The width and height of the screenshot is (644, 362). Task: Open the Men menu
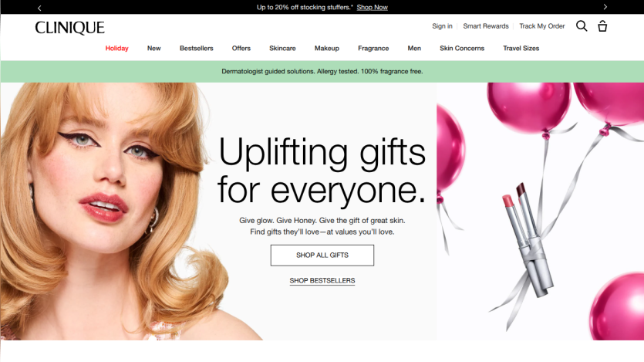414,48
